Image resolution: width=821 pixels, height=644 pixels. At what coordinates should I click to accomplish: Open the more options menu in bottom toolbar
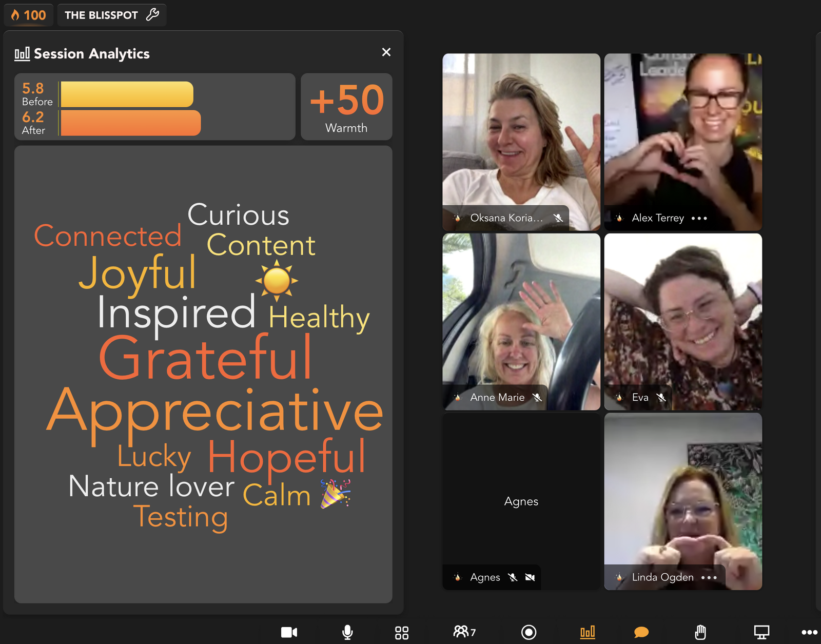point(809,632)
